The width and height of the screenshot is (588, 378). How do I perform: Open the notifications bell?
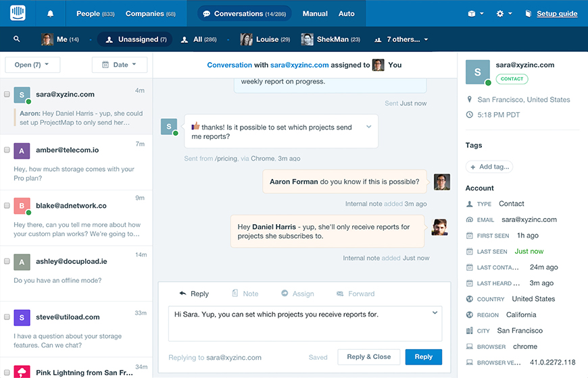(50, 14)
